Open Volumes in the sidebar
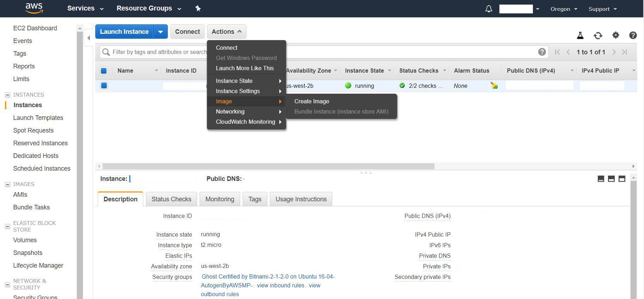 pos(25,240)
